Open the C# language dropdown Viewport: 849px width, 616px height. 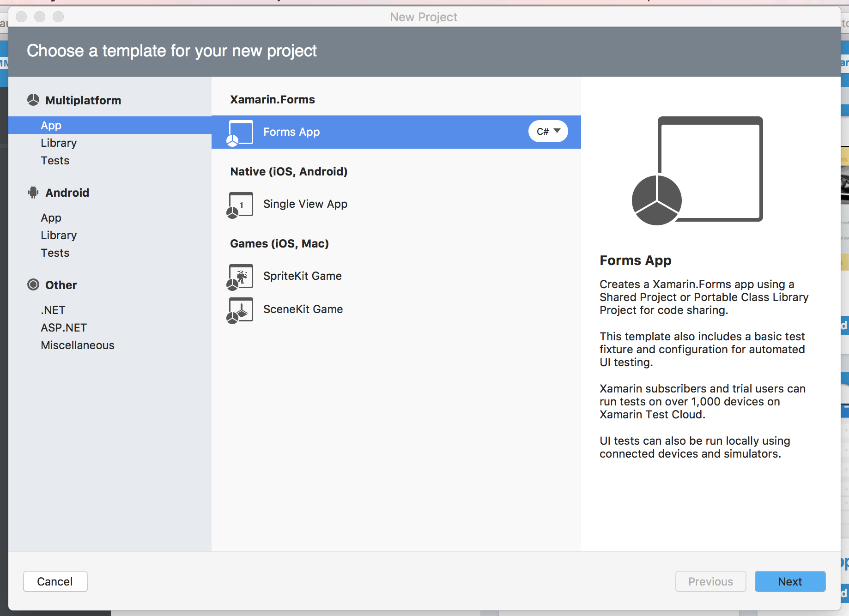548,132
